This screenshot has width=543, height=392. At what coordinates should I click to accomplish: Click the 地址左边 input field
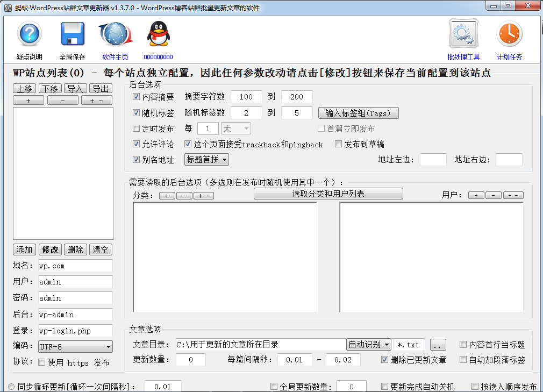[x=433, y=160]
